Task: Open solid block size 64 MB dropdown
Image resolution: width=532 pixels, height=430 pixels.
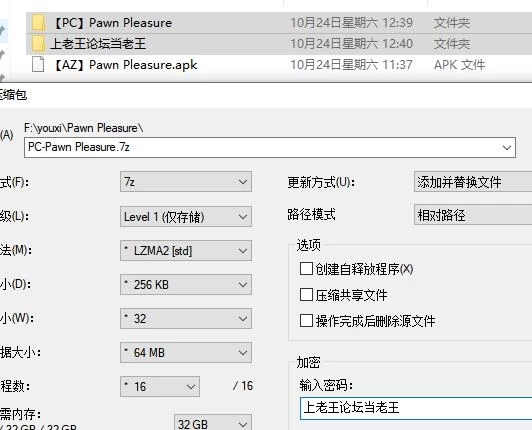Action: tap(186, 353)
